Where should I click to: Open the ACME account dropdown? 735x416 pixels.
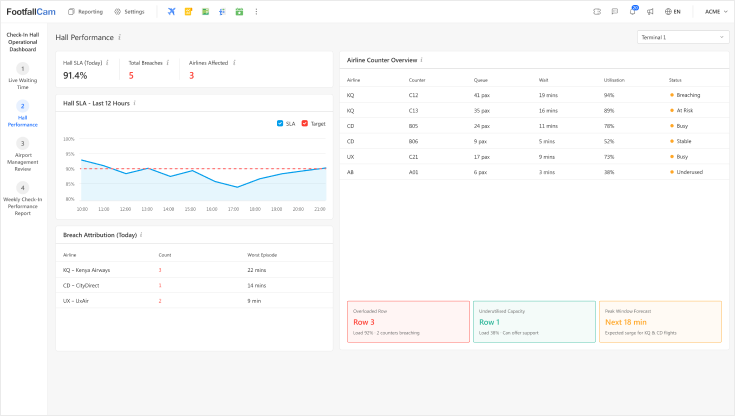[717, 11]
